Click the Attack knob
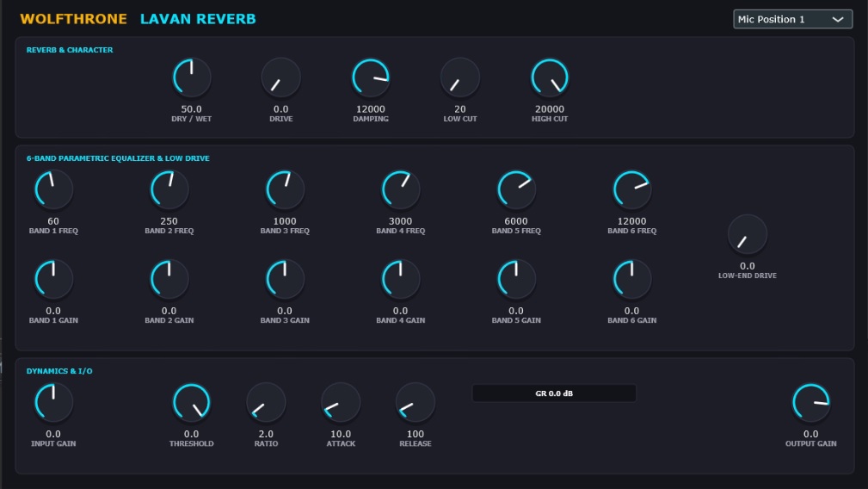 (x=341, y=403)
